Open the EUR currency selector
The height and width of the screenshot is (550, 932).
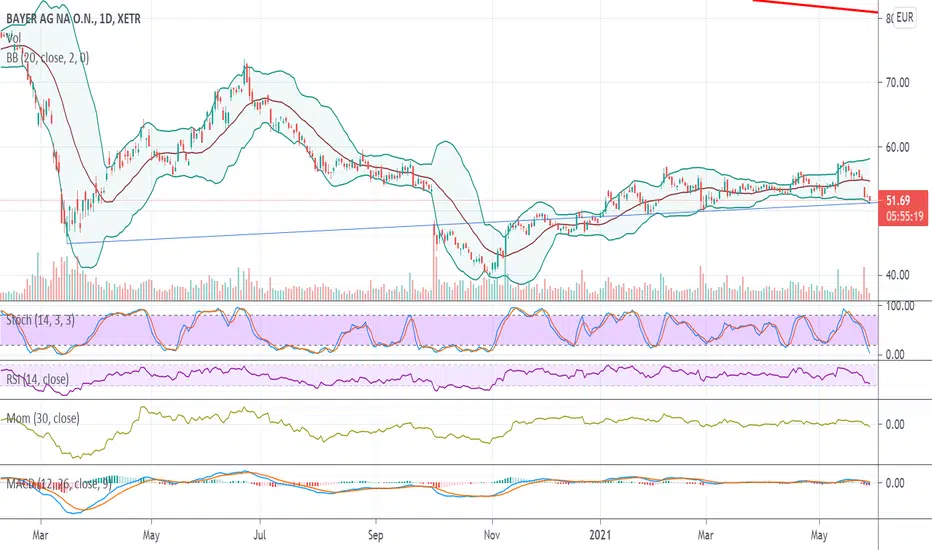(904, 18)
